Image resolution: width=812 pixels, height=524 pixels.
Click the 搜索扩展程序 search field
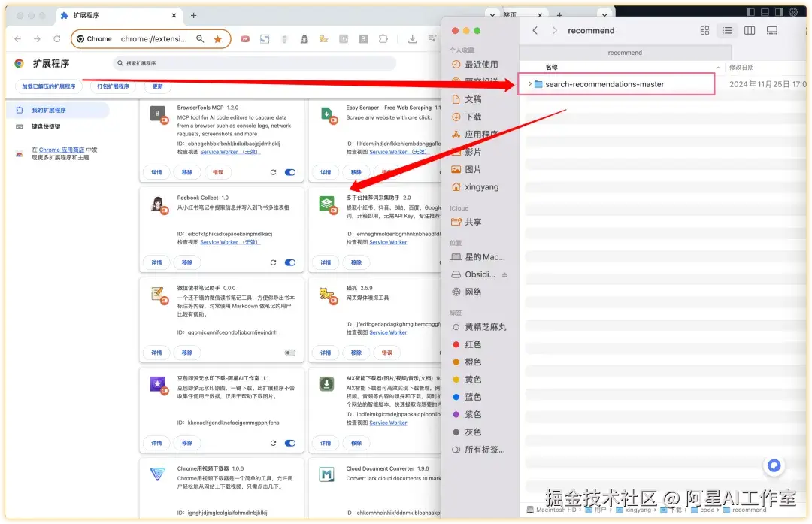pyautogui.click(x=248, y=63)
